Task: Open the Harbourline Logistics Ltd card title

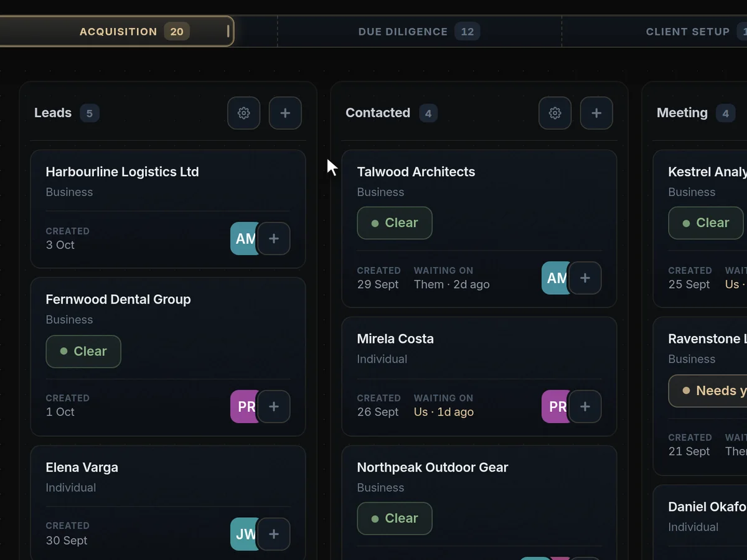Action: pos(122,172)
